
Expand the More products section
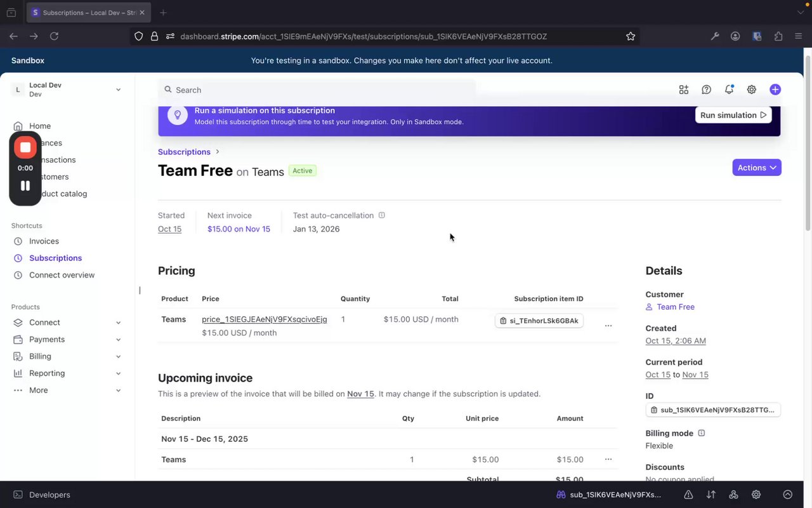[x=119, y=391]
